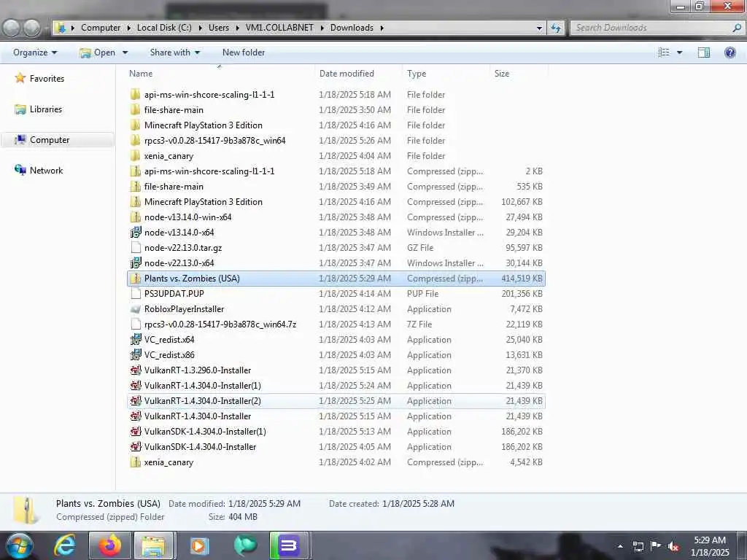Image resolution: width=747 pixels, height=560 pixels.
Task: Click the Start orb button
Action: pos(20,545)
